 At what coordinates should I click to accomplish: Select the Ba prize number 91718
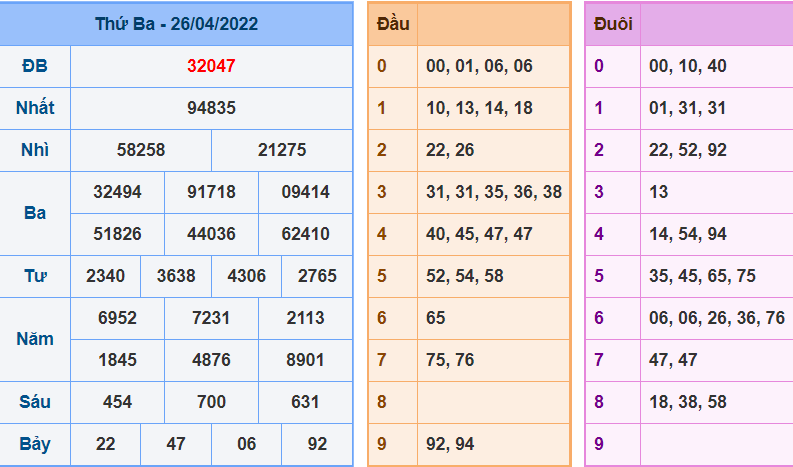tap(211, 192)
